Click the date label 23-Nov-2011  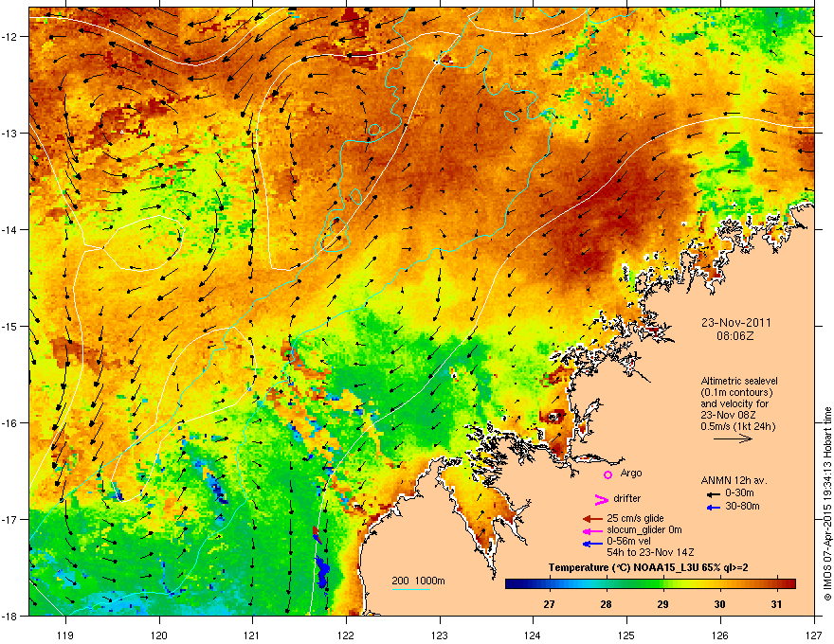[735, 323]
